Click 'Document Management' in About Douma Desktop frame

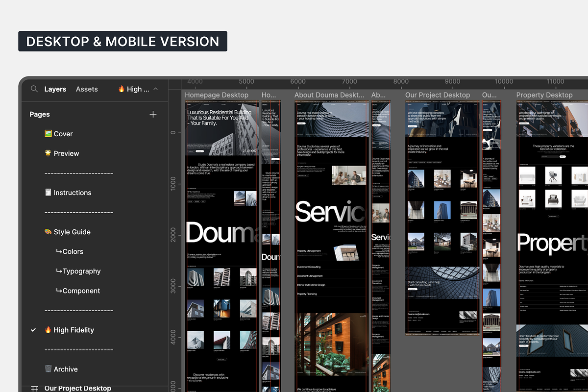tap(310, 276)
